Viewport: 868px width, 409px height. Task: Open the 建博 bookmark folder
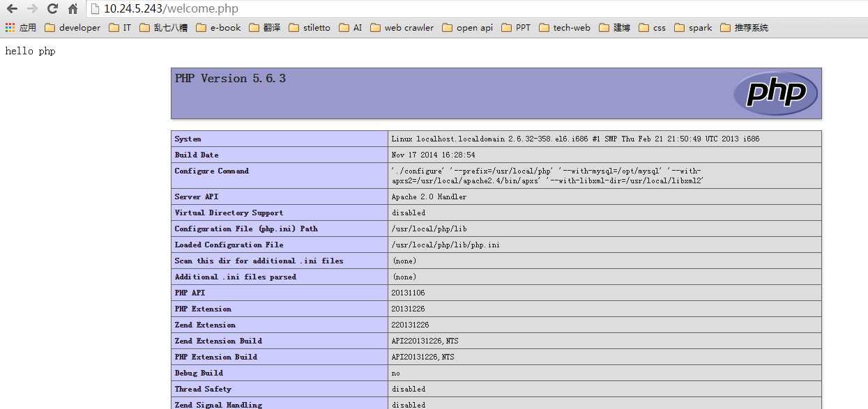(x=614, y=28)
